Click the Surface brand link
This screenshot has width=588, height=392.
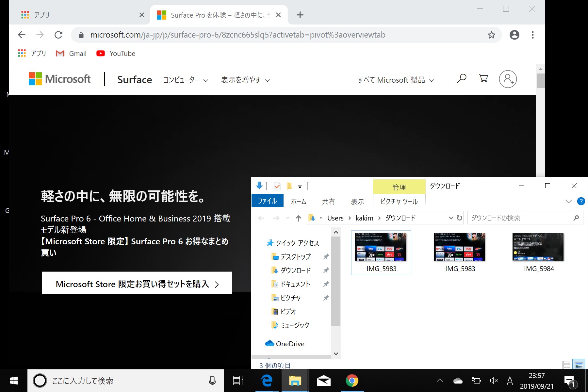coord(135,80)
